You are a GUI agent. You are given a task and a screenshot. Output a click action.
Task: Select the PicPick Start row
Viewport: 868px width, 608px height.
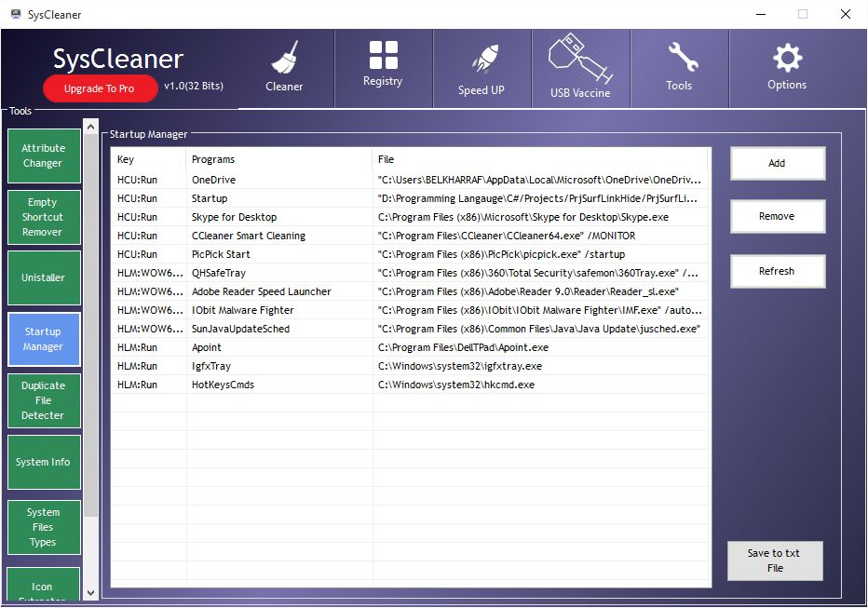[410, 254]
